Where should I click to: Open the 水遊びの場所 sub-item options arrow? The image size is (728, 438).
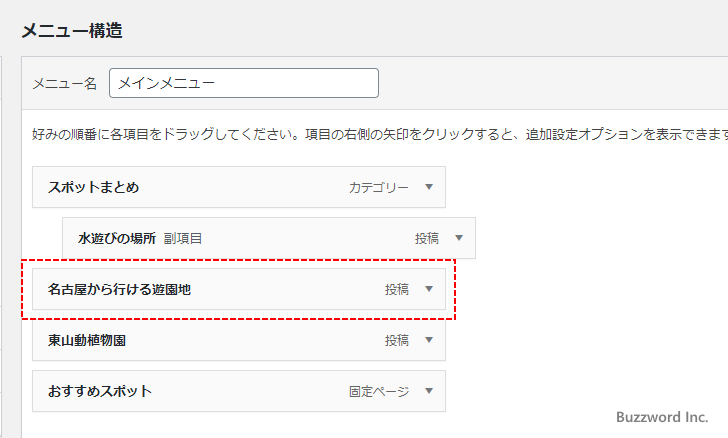click(458, 238)
